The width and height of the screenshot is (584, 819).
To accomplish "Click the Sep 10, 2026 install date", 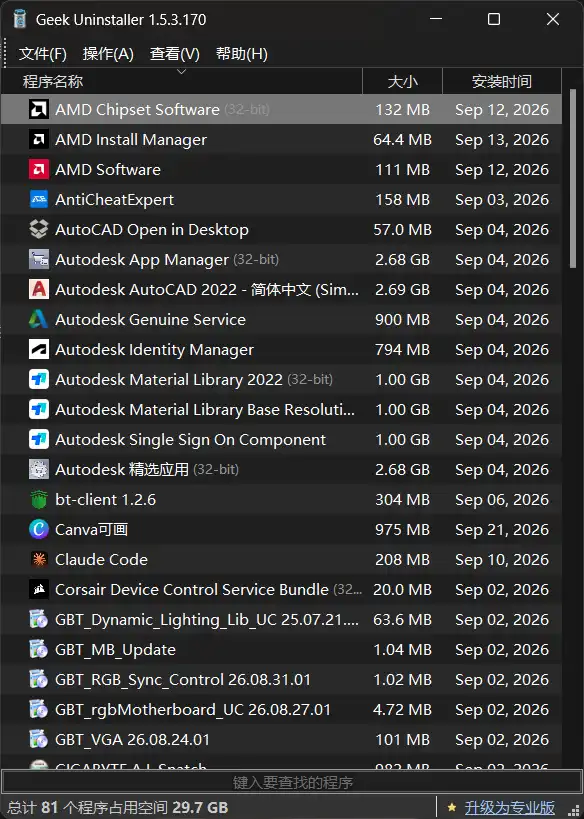I will (502, 559).
